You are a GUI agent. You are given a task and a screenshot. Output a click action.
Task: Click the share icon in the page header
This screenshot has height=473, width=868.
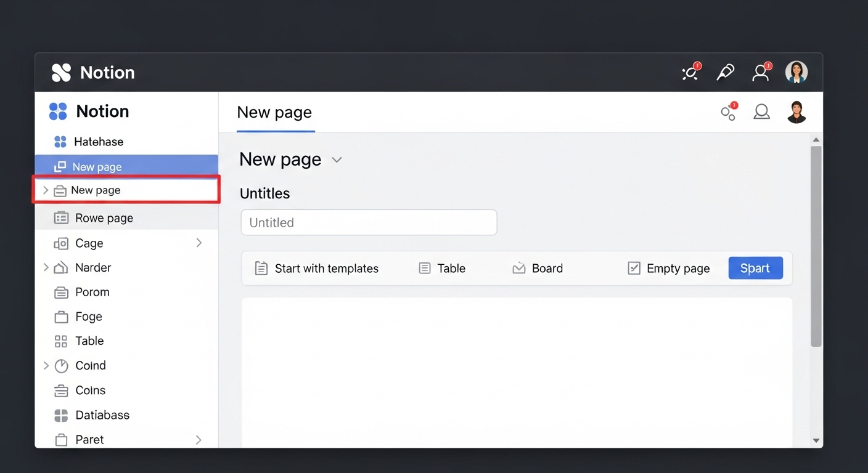[729, 112]
